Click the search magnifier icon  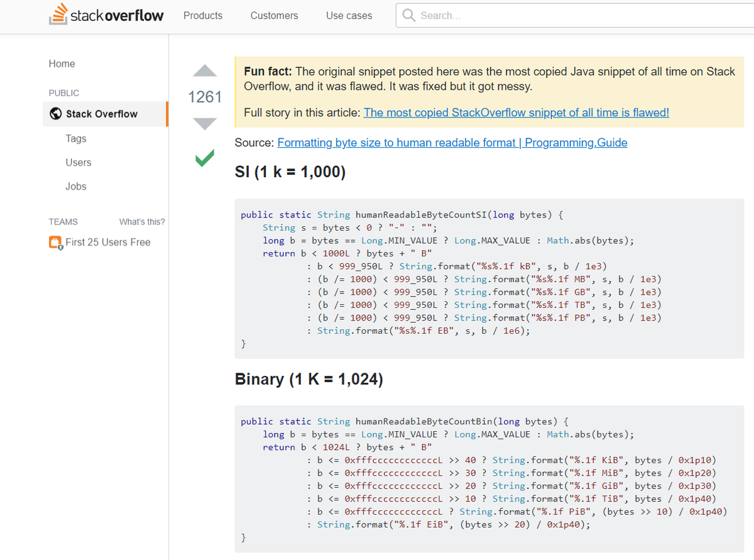[409, 16]
